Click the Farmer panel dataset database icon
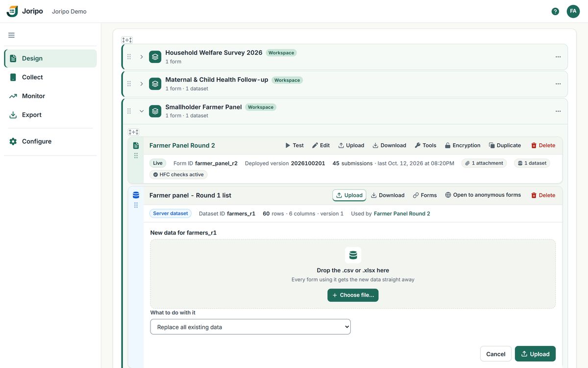 136,195
